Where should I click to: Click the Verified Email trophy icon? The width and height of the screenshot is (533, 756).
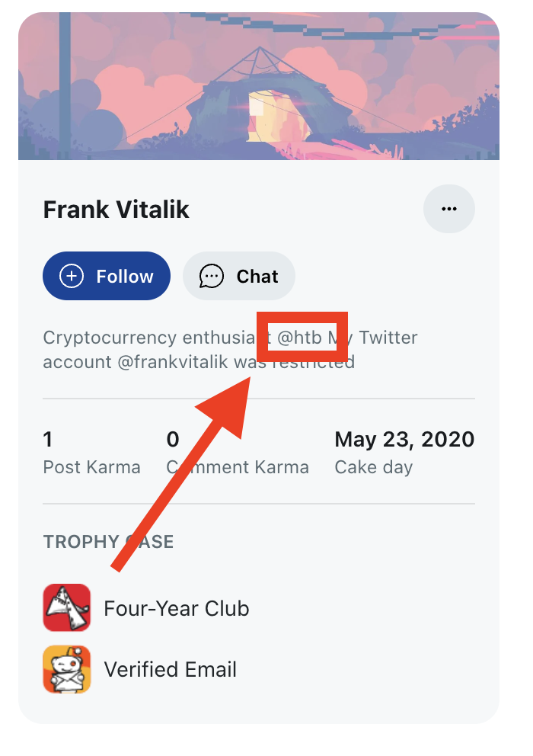[x=67, y=669]
